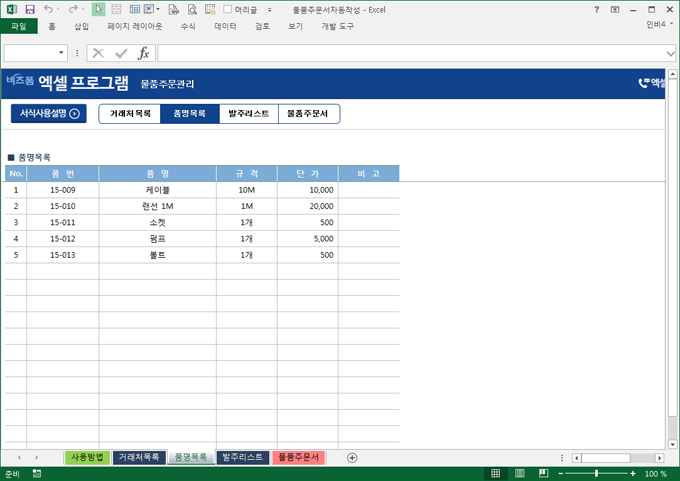Select the green pointer tool icon
The image size is (680, 481).
coord(98,9)
